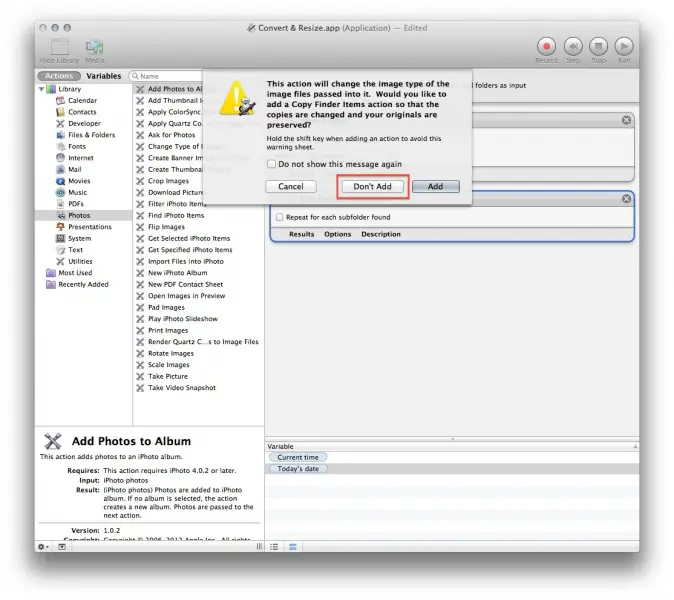The width and height of the screenshot is (674, 600).
Task: Click Cancel in the warning sheet
Action: coord(291,187)
